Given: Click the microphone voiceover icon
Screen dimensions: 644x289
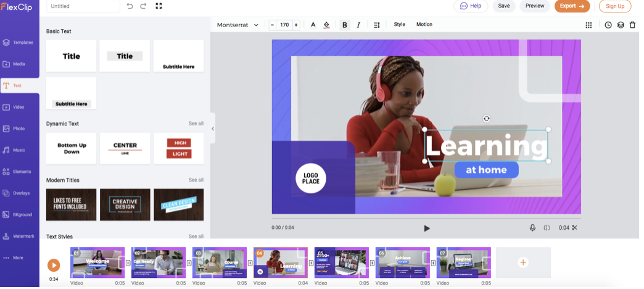Looking at the screenshot, I should click(x=532, y=228).
